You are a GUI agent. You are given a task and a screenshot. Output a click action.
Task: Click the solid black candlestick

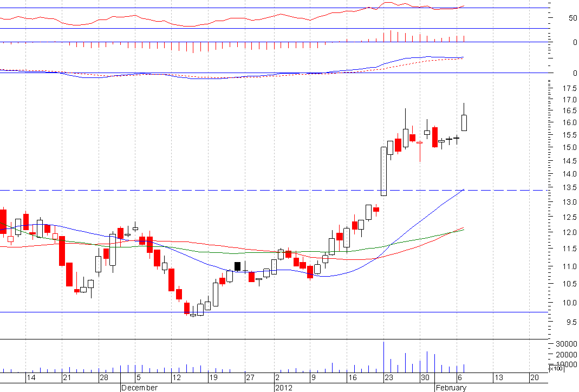click(237, 266)
